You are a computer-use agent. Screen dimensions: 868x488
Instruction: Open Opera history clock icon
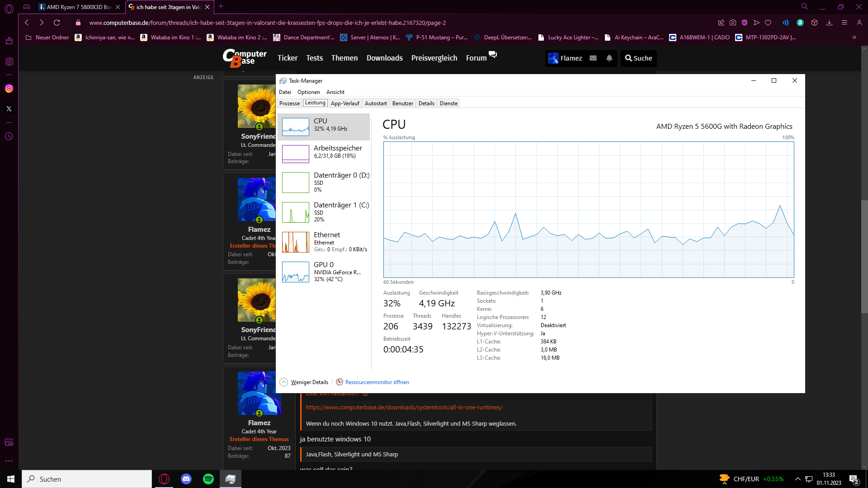(x=9, y=136)
